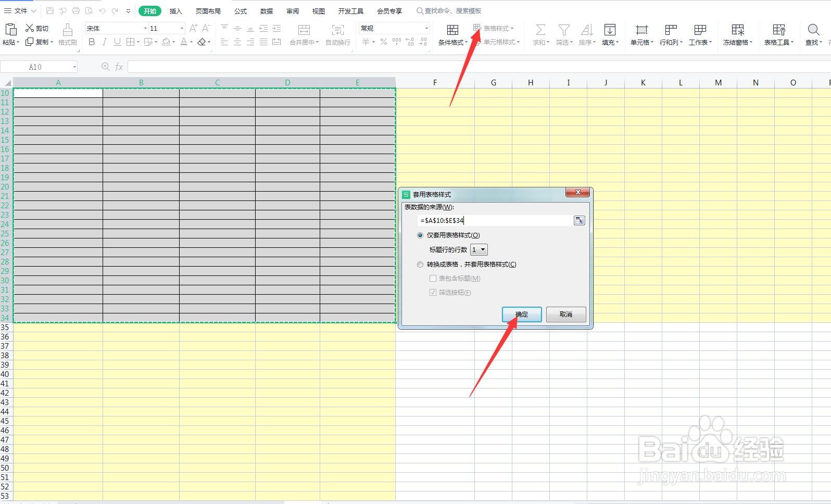The image size is (831, 504).
Task: Switch to the Formulas (公式) tab
Action: click(241, 11)
